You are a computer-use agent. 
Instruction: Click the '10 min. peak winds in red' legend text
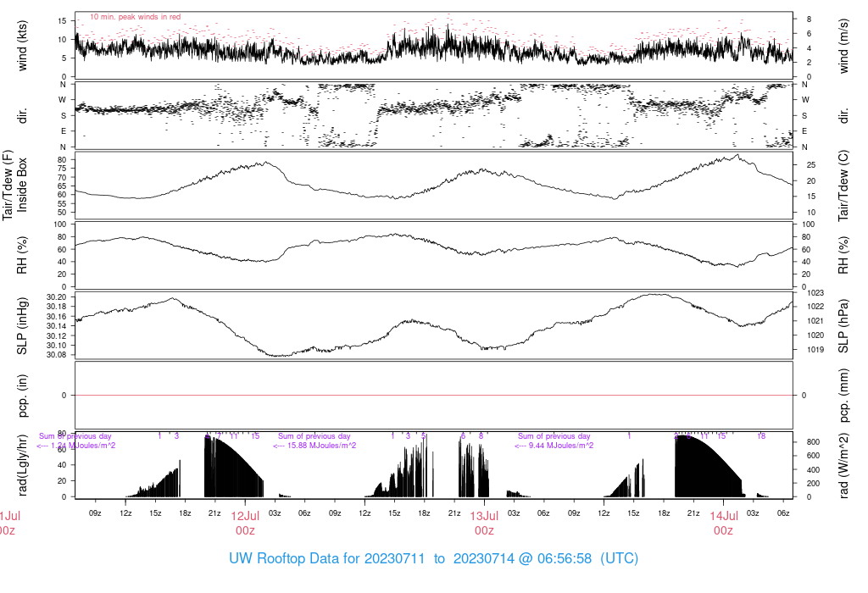[x=135, y=17]
